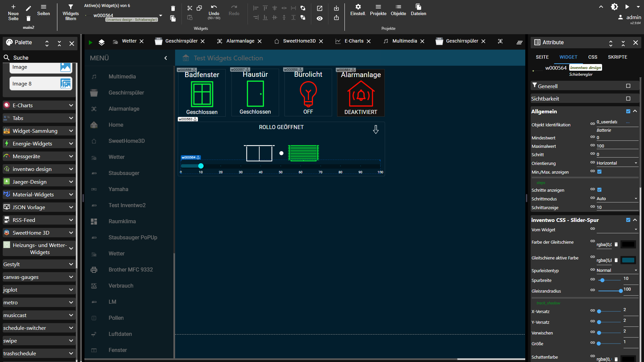Select the WIDGET tab in attributes panel
The image size is (644, 362).
[568, 57]
